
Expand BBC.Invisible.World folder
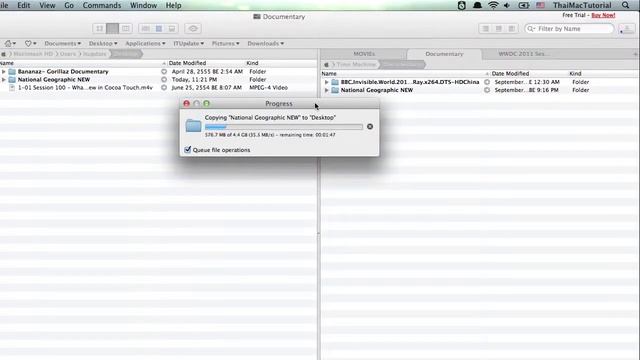click(327, 82)
